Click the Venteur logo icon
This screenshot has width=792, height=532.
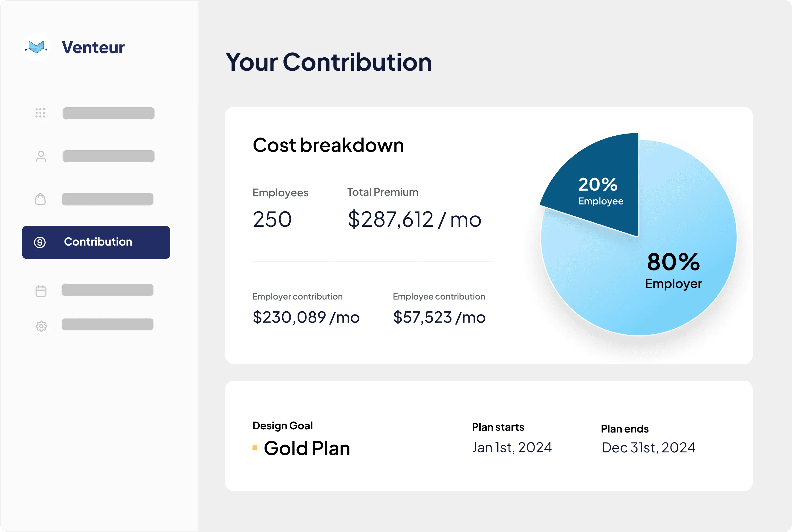tap(36, 47)
